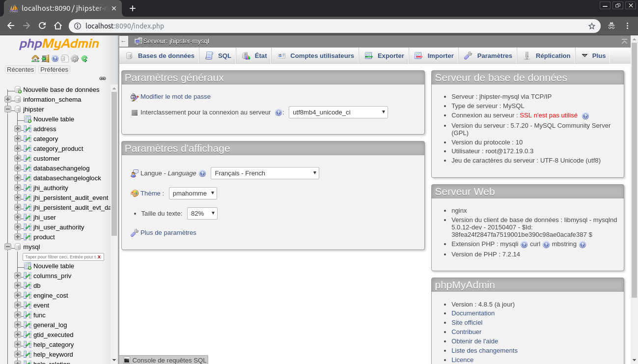Click the Nouvelle base de données database icon

pos(18,89)
